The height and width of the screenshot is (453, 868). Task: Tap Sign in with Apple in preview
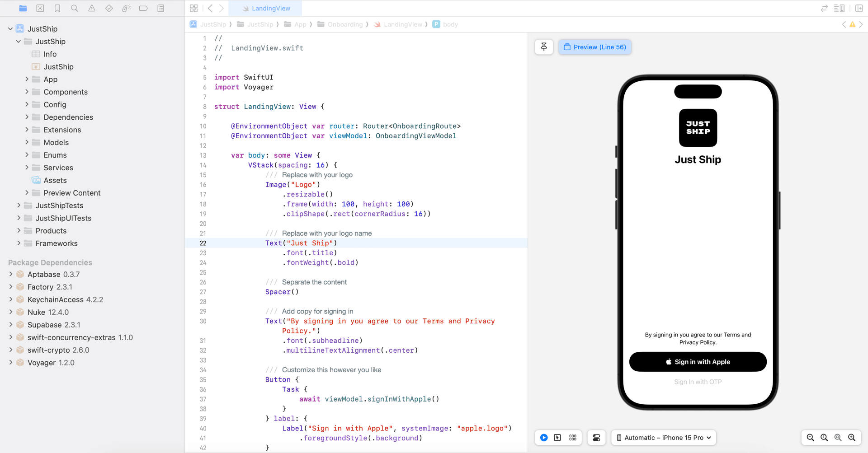coord(698,362)
